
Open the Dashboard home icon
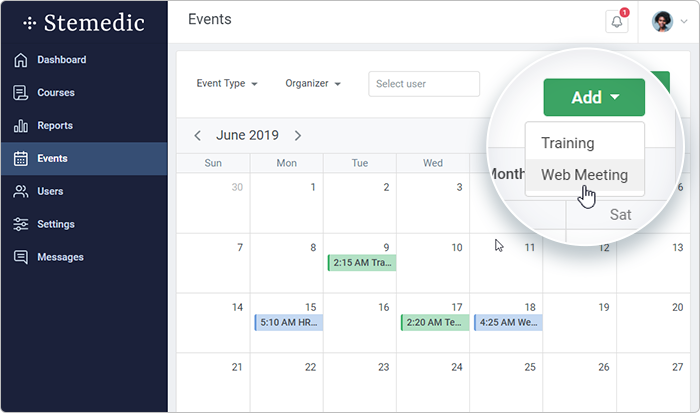coord(21,60)
